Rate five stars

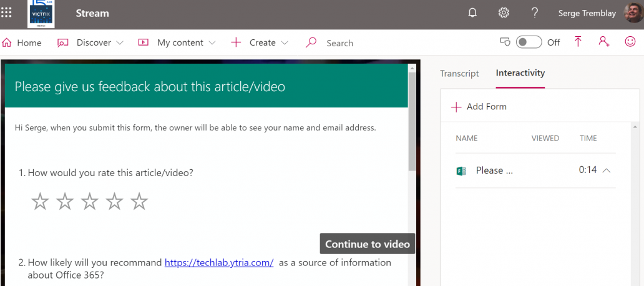(x=139, y=201)
